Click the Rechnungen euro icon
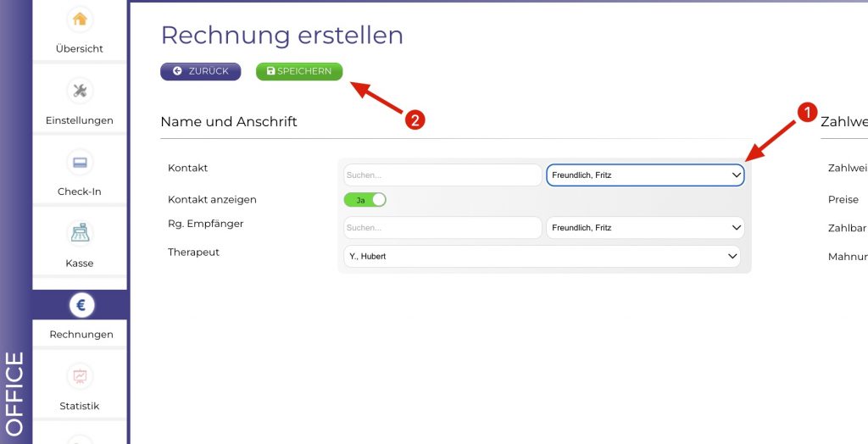Screen dimensions: 868x444 (x=81, y=305)
